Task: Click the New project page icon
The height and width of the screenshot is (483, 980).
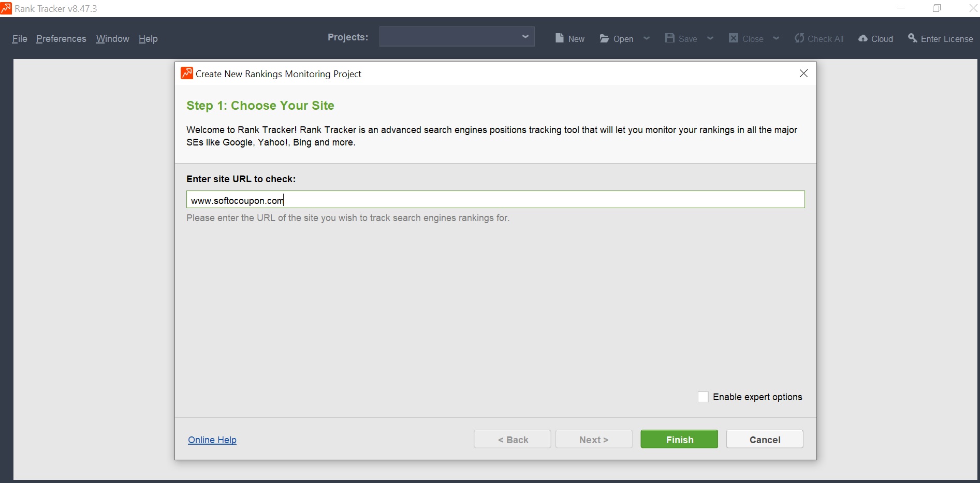Action: 559,38
